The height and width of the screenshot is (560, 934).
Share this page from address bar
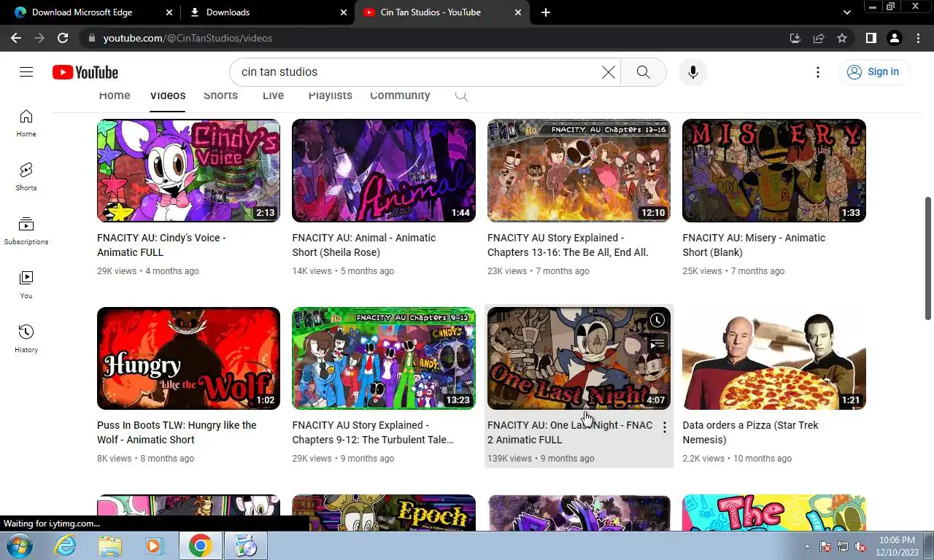(819, 38)
